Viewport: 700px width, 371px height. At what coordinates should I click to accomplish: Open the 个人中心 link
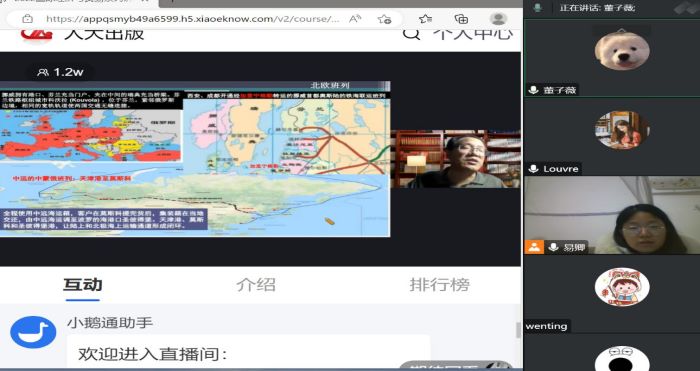[x=473, y=34]
